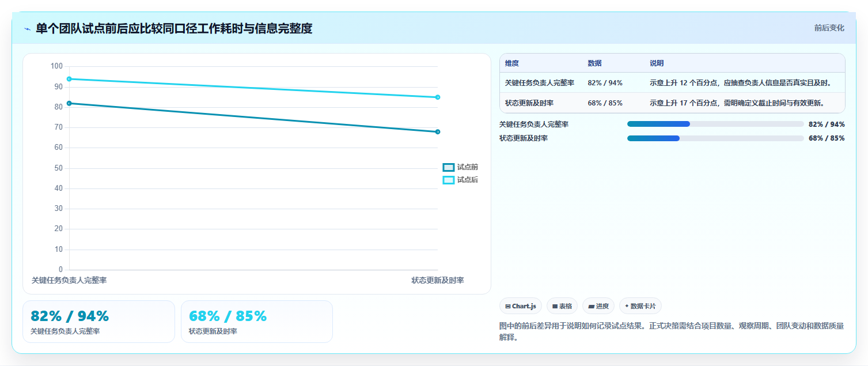This screenshot has height=366, width=868.
Task: Click the 进度 tag pill
Action: coord(598,306)
